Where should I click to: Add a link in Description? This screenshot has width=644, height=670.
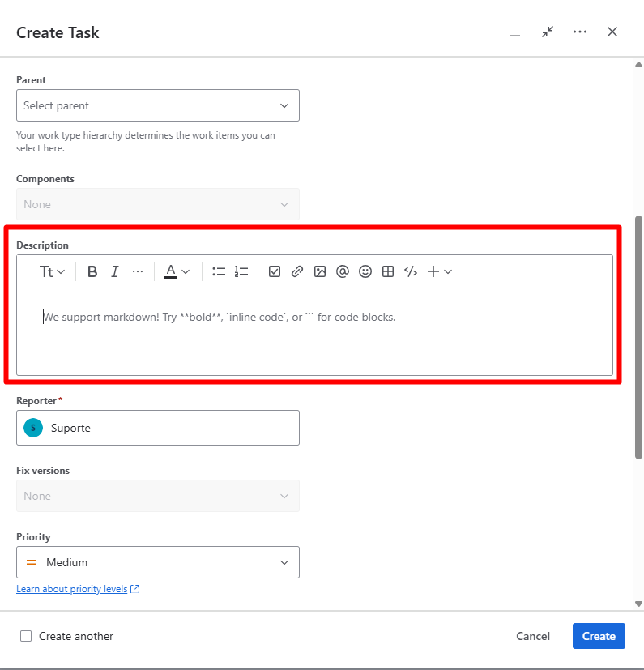297,271
